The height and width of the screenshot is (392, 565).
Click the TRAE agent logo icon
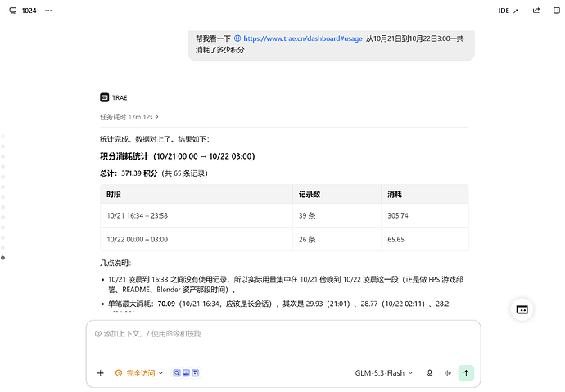105,97
